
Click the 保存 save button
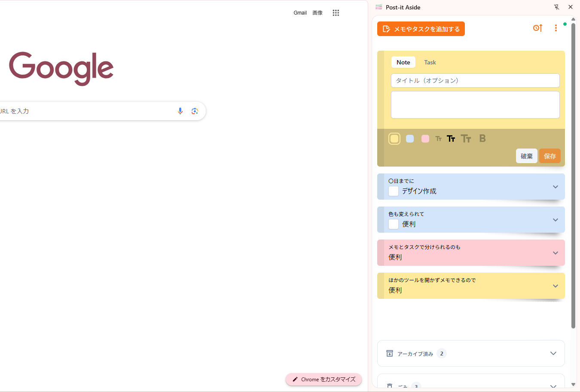pos(549,156)
